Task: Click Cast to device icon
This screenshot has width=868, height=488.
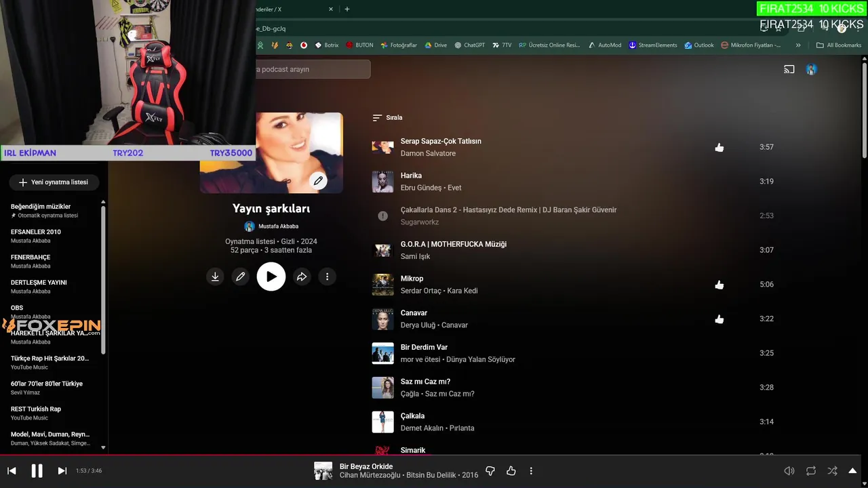Action: [x=789, y=69]
